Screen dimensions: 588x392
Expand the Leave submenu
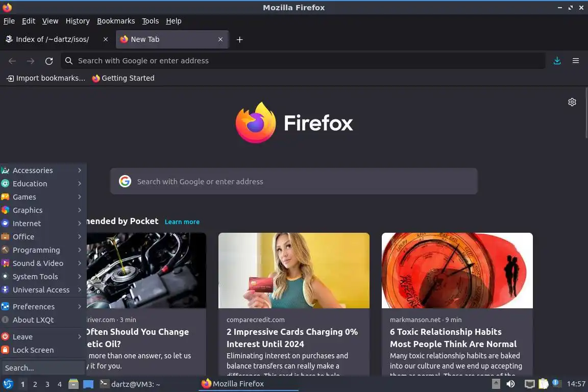pos(43,337)
